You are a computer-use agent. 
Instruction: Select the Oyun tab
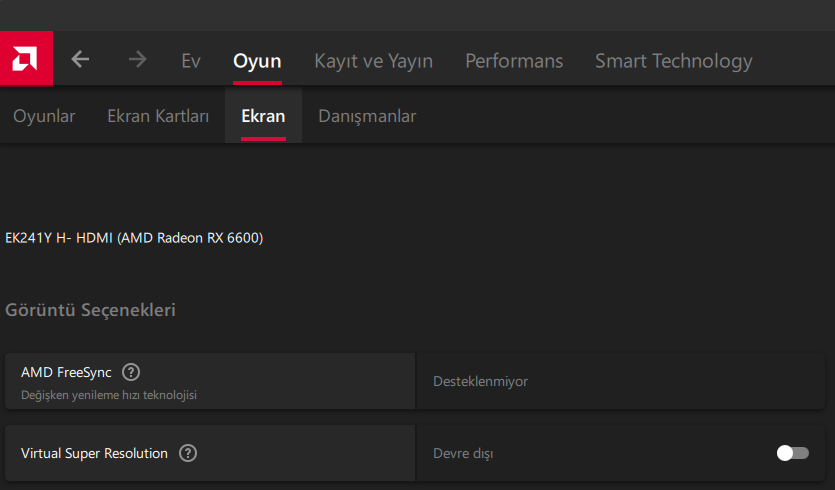point(257,61)
